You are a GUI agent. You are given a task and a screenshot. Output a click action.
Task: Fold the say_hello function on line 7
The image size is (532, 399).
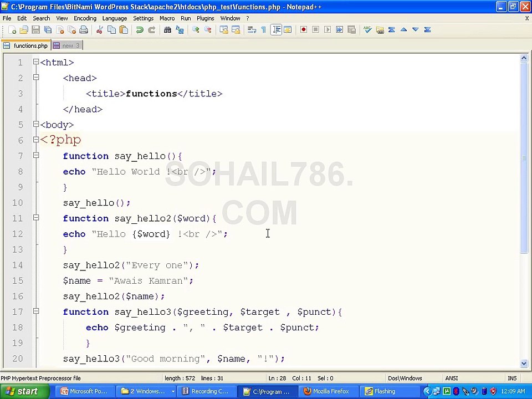point(36,155)
